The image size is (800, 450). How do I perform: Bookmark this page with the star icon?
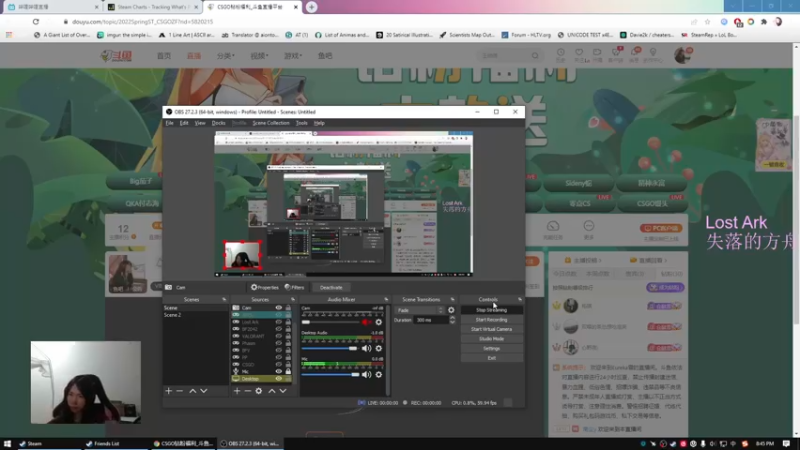[x=707, y=22]
